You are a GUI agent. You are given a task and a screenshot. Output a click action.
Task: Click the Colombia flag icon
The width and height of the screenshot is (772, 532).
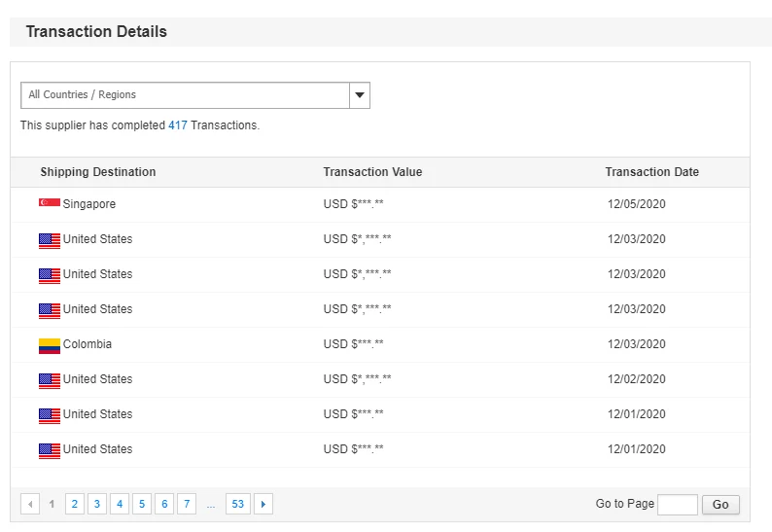(x=50, y=344)
